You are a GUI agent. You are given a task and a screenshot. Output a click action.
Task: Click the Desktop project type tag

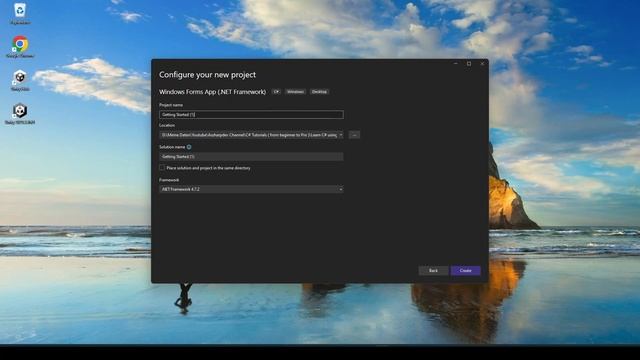[x=319, y=92]
